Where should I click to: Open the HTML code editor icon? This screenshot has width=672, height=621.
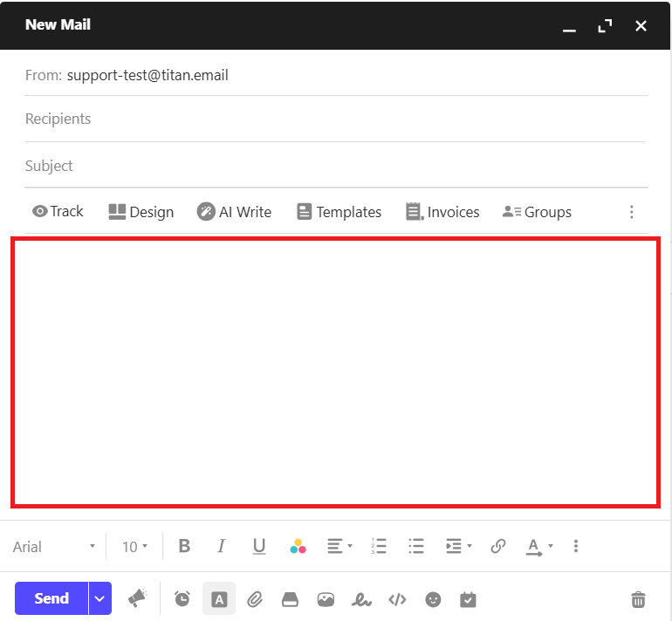(x=397, y=599)
